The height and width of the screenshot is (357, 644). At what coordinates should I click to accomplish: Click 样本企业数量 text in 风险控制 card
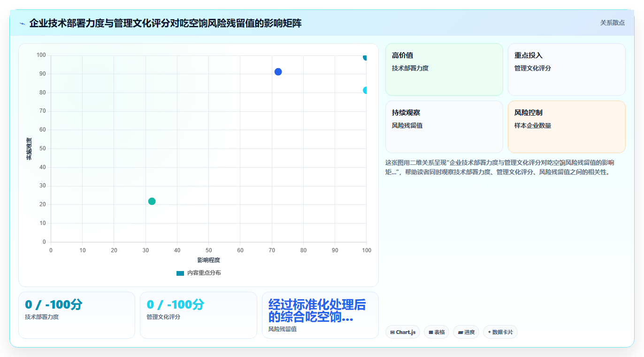(533, 125)
